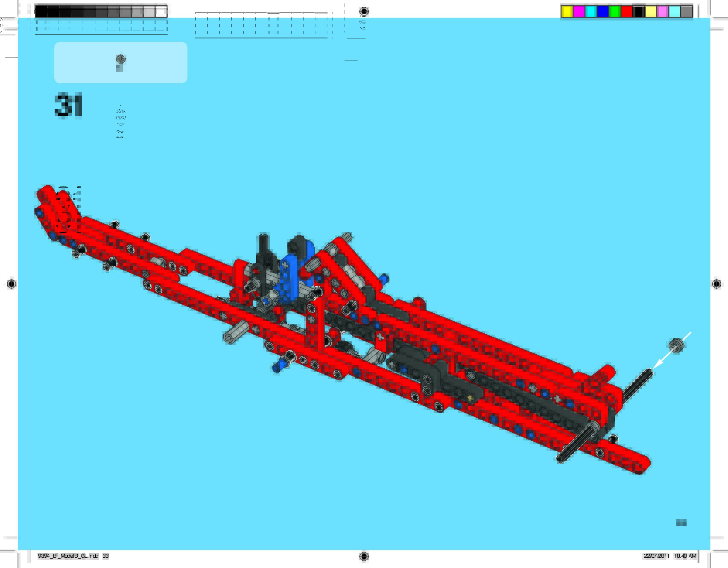Click the step number 31
This screenshot has width=728, height=568.
click(x=68, y=105)
